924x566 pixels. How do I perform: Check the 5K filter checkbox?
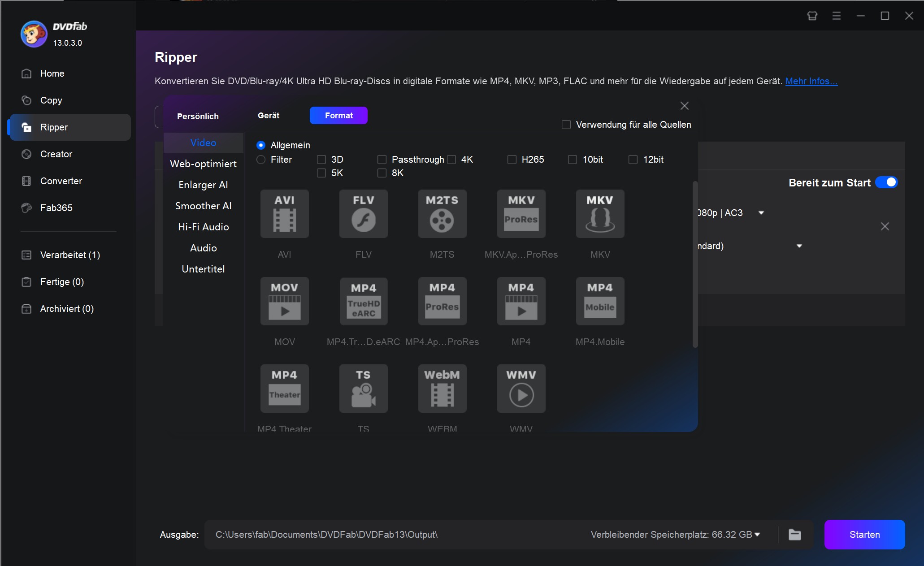click(321, 173)
